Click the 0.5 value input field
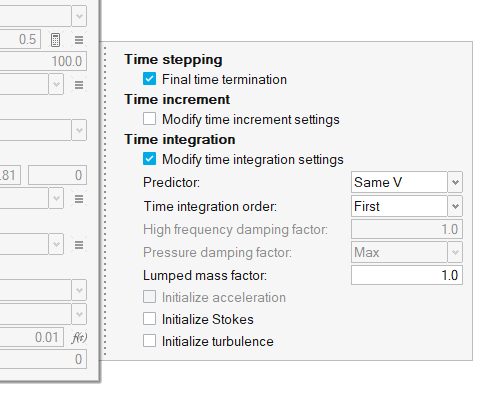Image resolution: width=488 pixels, height=395 pixels. [20, 39]
